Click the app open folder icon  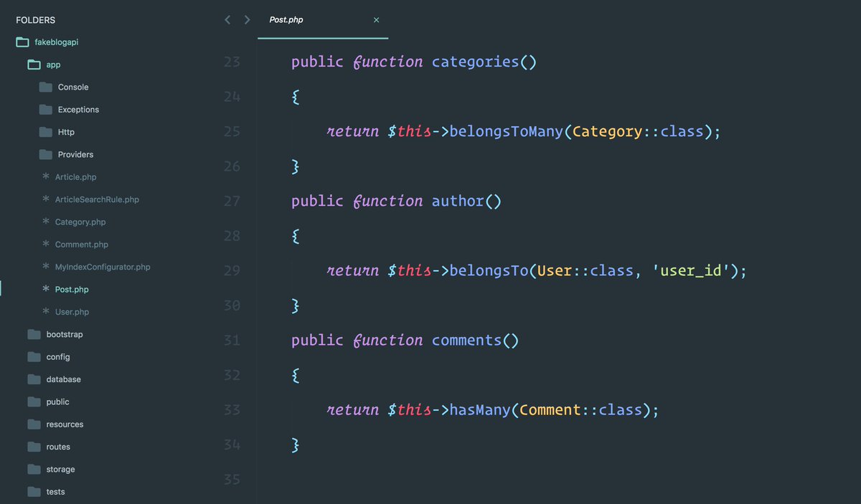pos(34,65)
